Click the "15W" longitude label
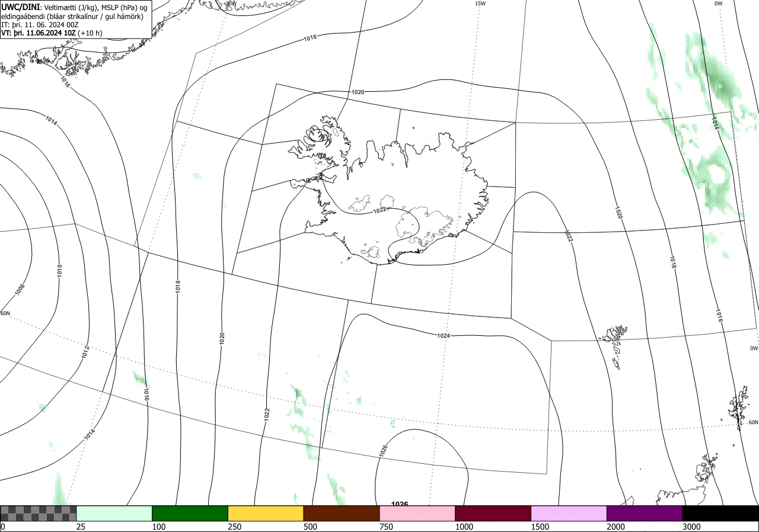This screenshot has width=759, height=532. point(480,4)
